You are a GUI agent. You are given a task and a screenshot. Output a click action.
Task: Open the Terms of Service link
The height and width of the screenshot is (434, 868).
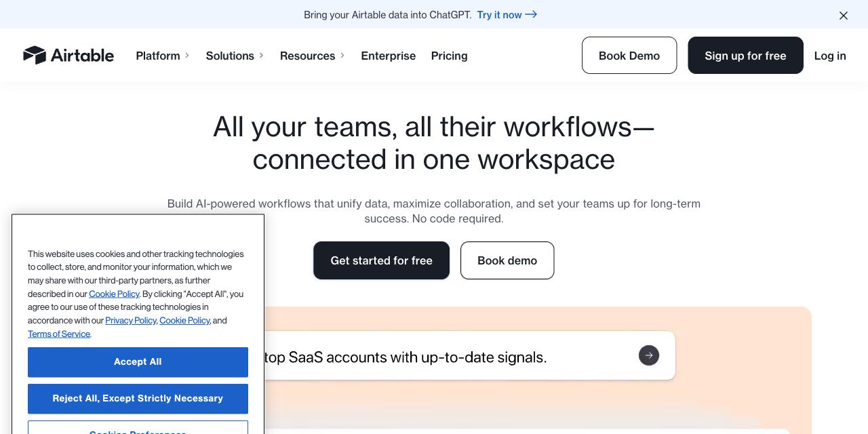59,334
